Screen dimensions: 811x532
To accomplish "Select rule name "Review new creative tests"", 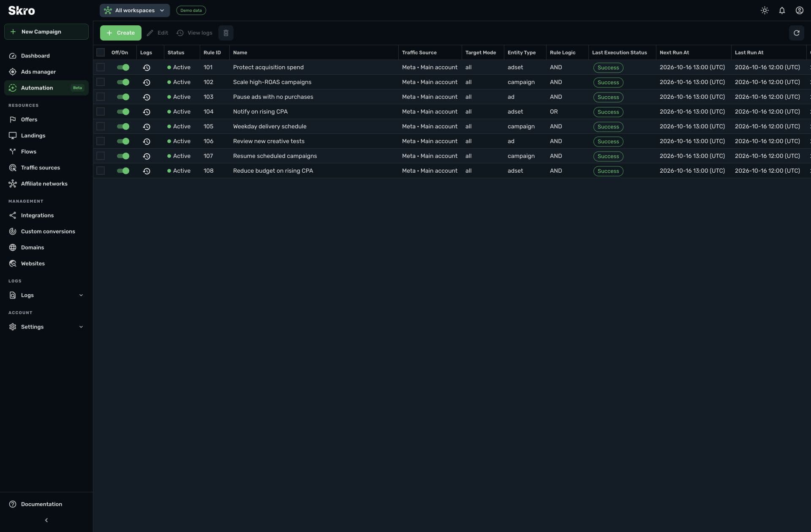I will click(x=269, y=141).
